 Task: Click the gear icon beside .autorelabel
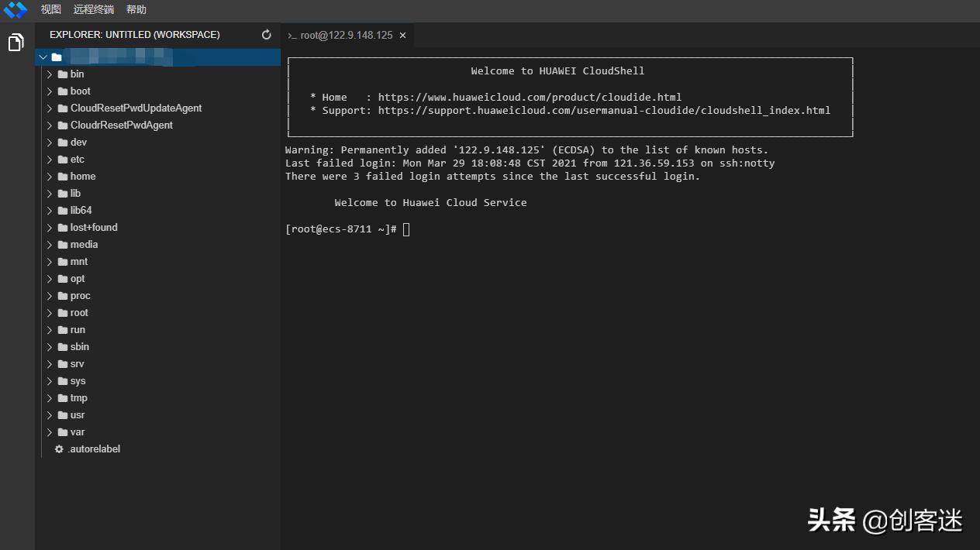click(59, 449)
